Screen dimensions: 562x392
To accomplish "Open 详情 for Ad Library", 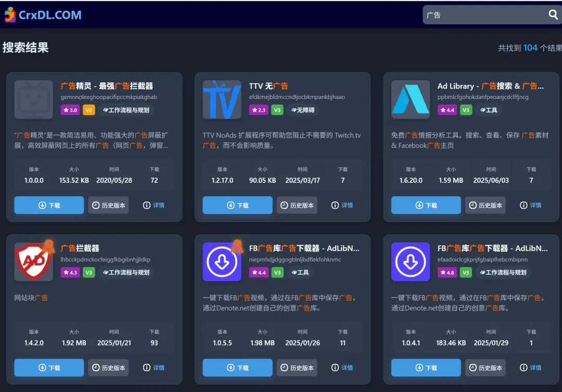I will click(531, 205).
